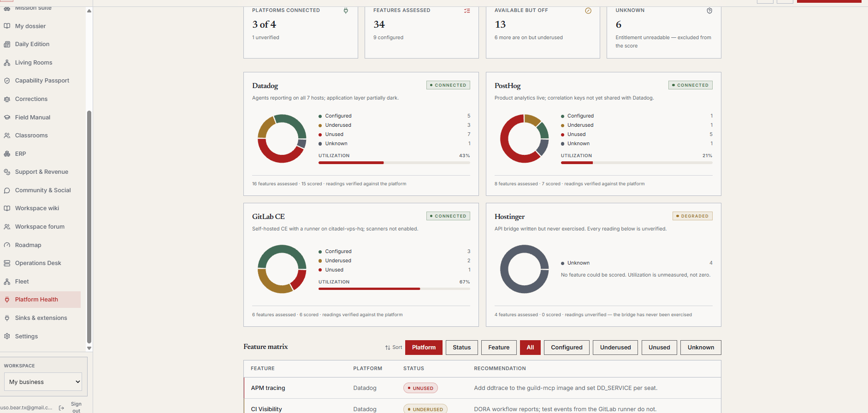
Task: Click the Datadog utilization progress bar
Action: point(394,163)
